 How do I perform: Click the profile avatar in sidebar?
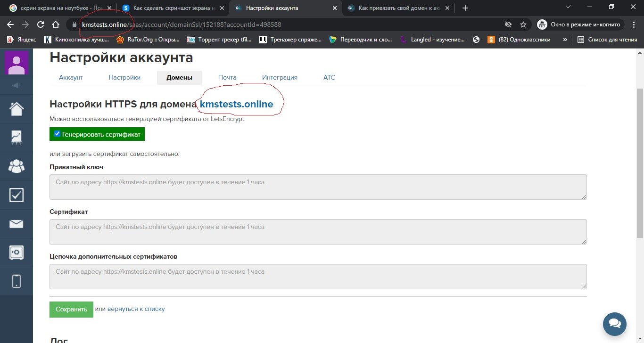pos(17,63)
